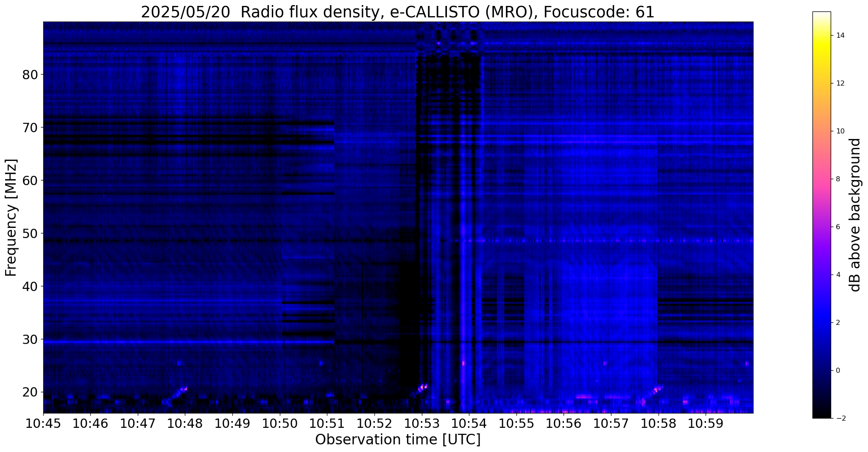Click the 10:53 time tick label
The height and width of the screenshot is (452, 868).
click(x=421, y=424)
